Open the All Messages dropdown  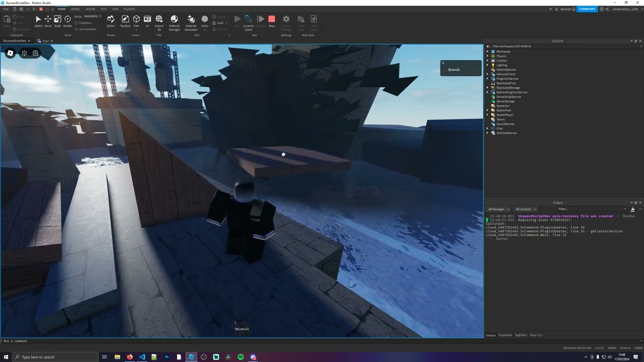pyautogui.click(x=498, y=209)
